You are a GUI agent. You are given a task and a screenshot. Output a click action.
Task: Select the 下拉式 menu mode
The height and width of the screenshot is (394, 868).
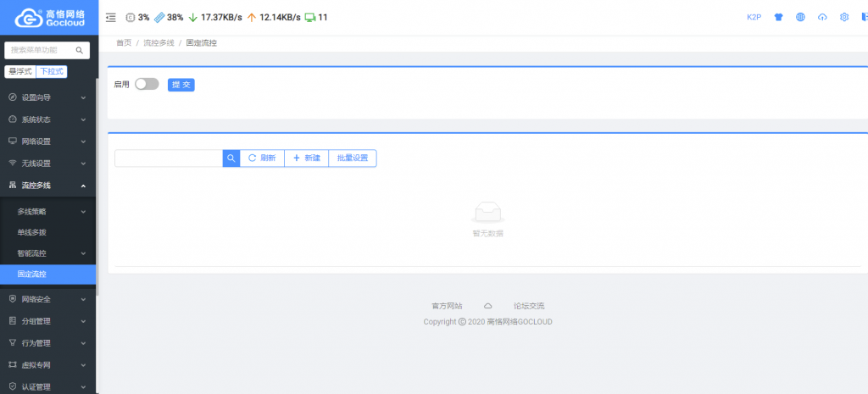[x=53, y=71]
